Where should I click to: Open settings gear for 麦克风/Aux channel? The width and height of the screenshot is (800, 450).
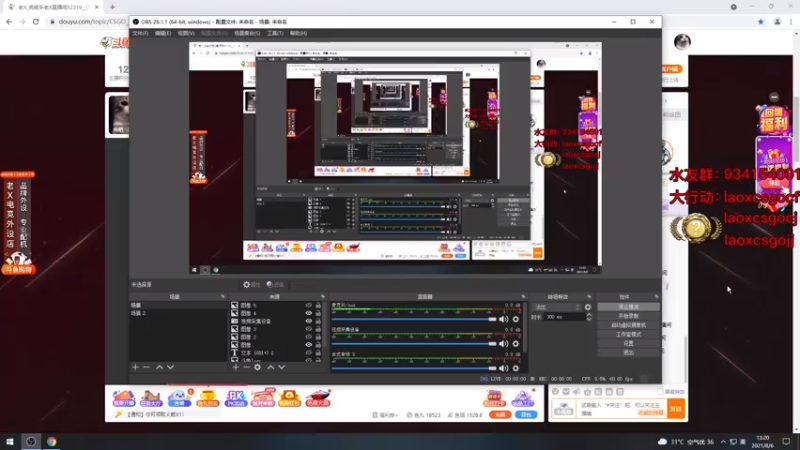coord(516,319)
